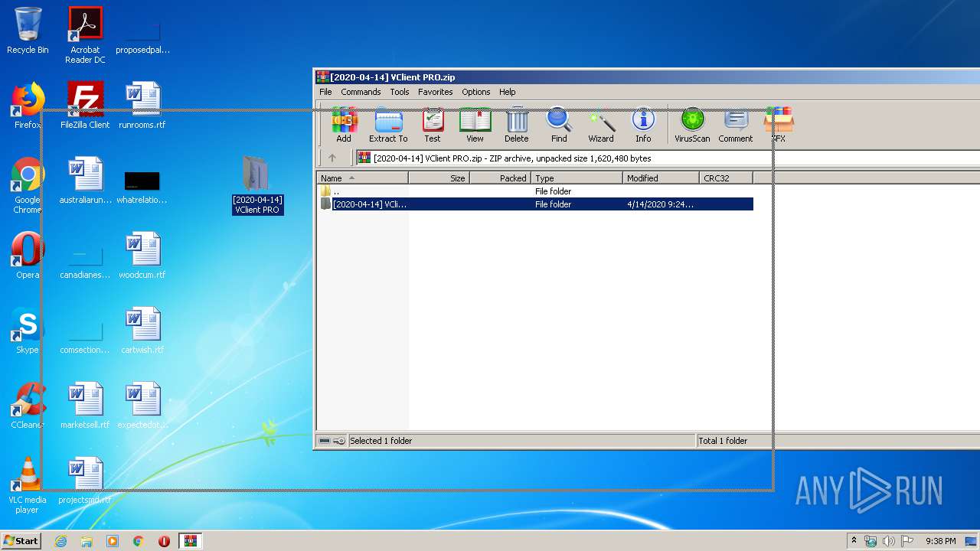The height and width of the screenshot is (551, 980).
Task: Select the '..' parent folder row
Action: pos(535,191)
